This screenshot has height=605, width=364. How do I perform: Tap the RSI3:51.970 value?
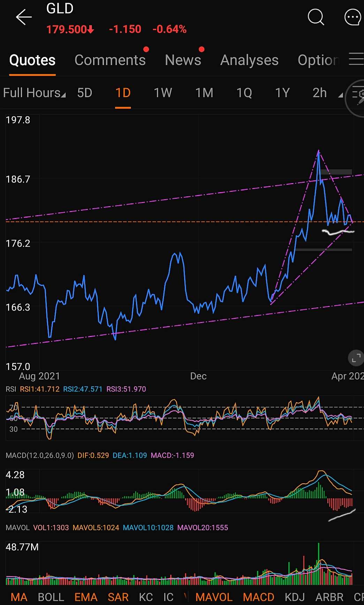pos(126,389)
